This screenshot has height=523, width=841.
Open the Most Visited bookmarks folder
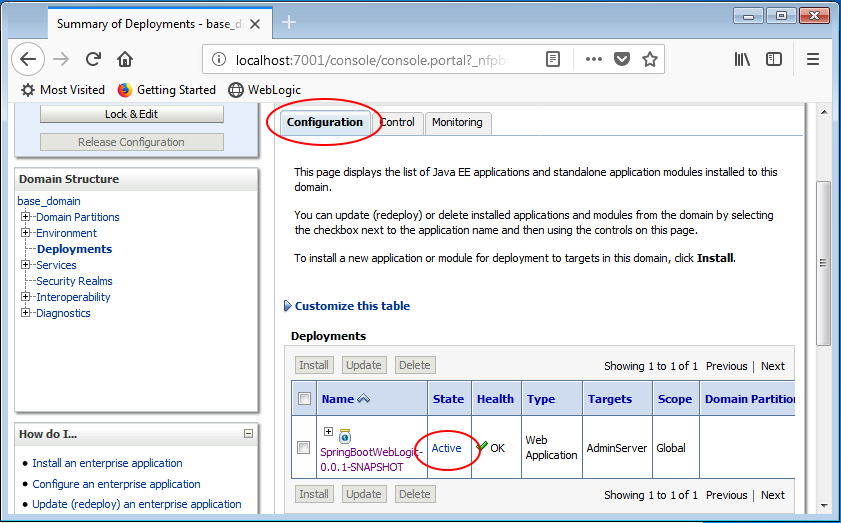(x=62, y=90)
